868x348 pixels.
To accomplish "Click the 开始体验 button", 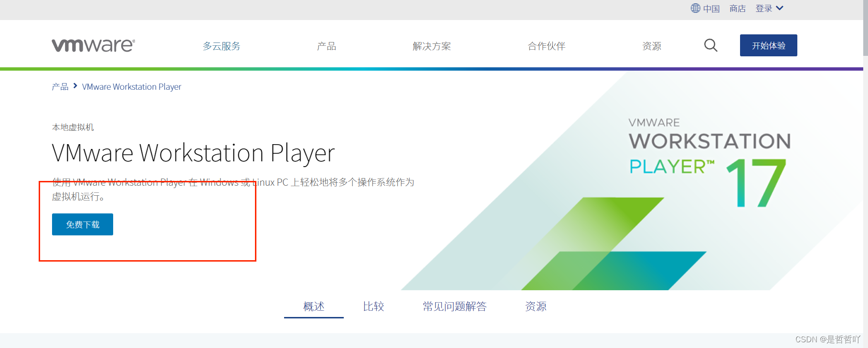I will pos(768,45).
